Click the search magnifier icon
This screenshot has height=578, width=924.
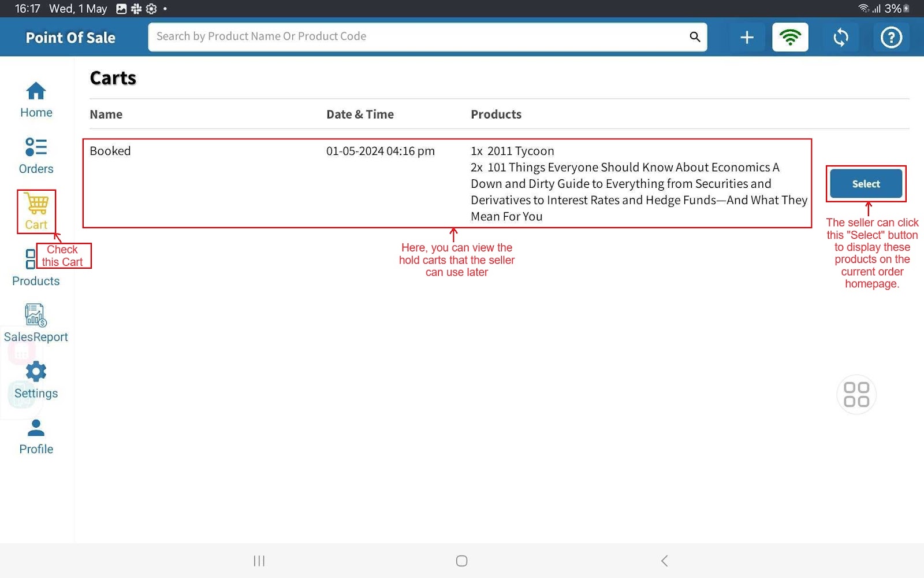tap(695, 37)
